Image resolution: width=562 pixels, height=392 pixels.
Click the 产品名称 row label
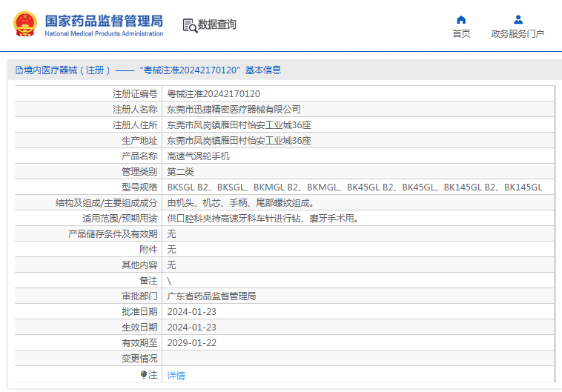pyautogui.click(x=139, y=156)
